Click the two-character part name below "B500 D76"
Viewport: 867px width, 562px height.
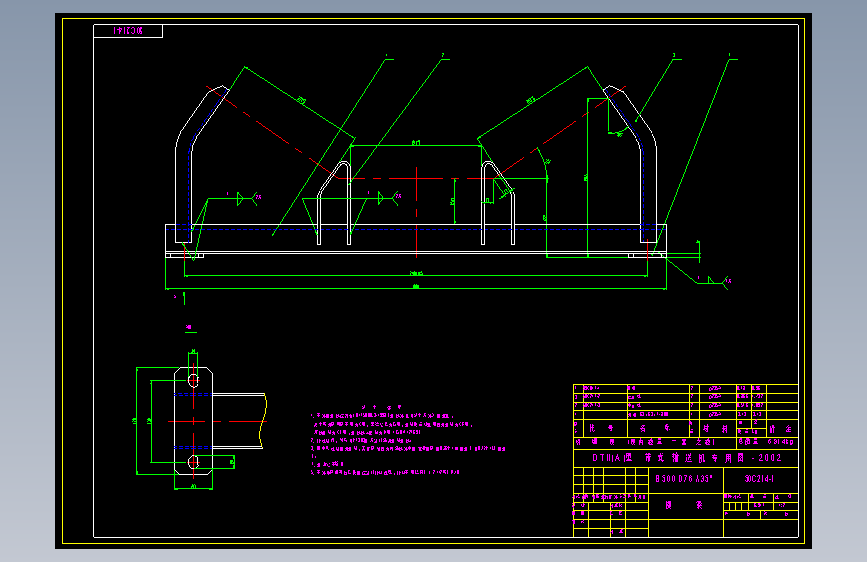click(x=684, y=505)
